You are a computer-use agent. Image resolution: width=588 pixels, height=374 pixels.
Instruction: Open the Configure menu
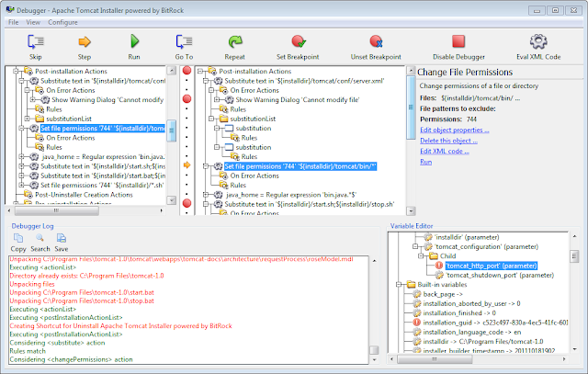[x=62, y=22]
